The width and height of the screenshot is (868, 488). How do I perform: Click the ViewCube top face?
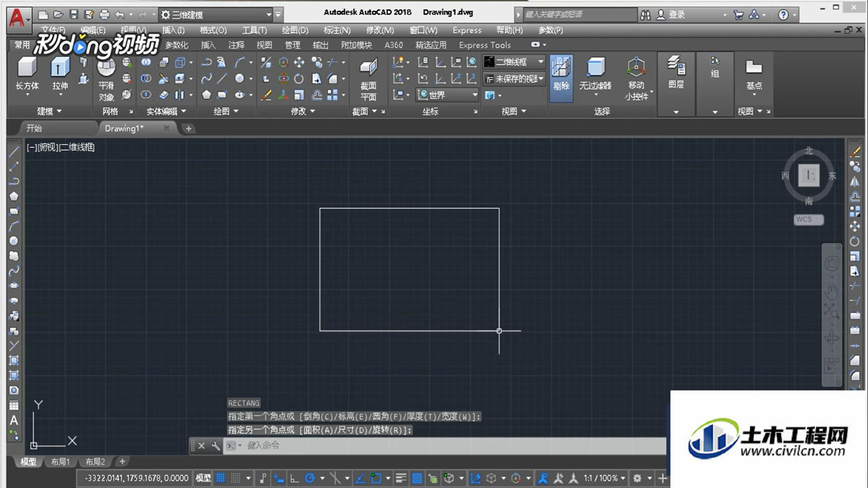click(x=809, y=175)
